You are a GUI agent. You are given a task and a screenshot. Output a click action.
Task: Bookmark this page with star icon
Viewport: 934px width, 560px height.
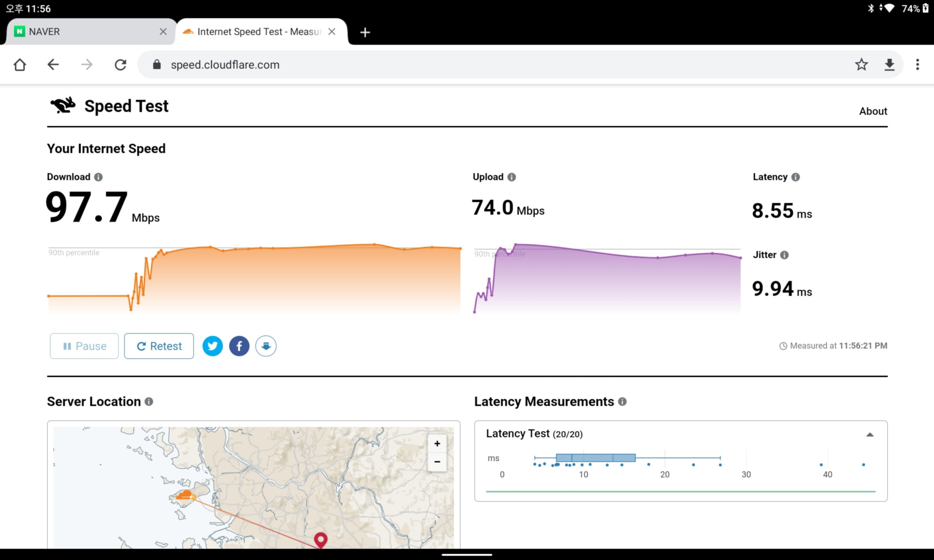(x=861, y=65)
